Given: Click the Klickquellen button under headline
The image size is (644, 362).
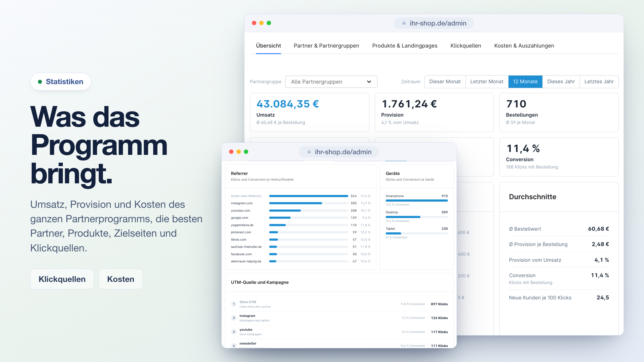Looking at the screenshot, I should (62, 279).
